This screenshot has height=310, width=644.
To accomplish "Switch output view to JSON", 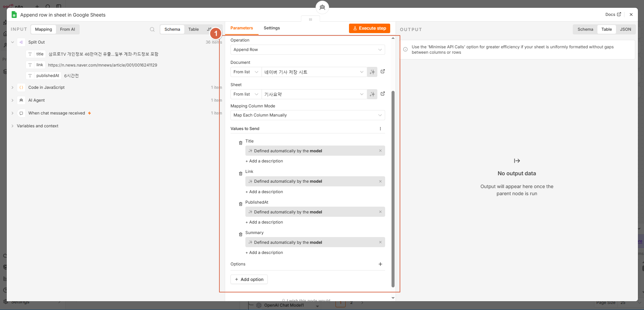I will [x=625, y=29].
